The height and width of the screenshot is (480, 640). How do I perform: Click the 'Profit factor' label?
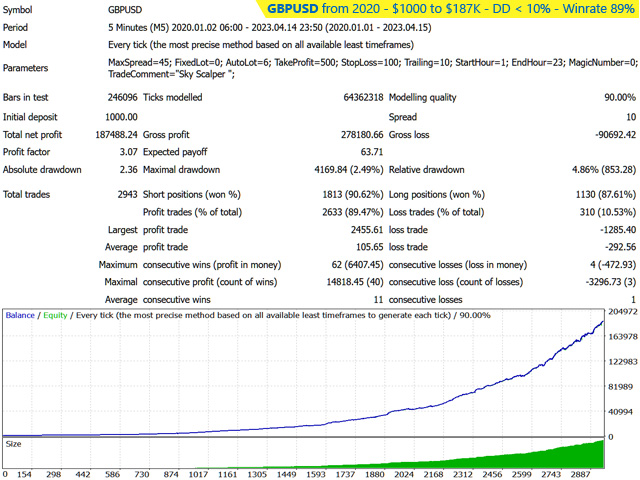[x=26, y=152]
